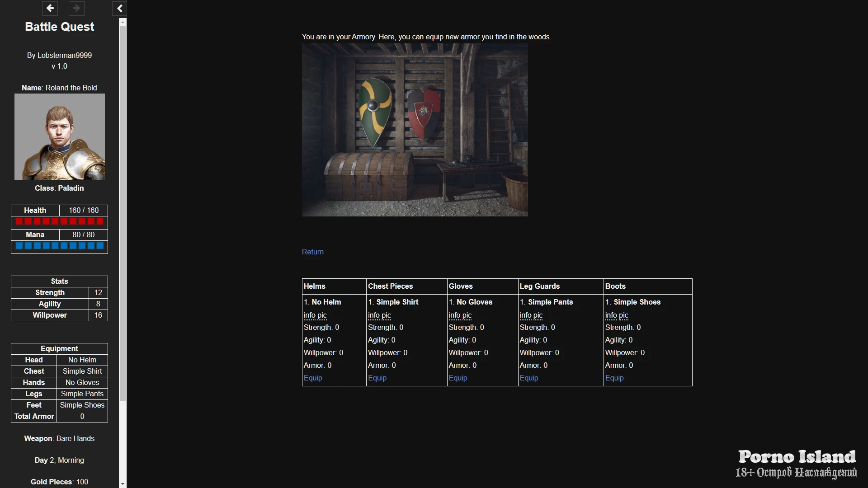Open info pic under No Helm
The width and height of the screenshot is (868, 488).
click(x=315, y=315)
